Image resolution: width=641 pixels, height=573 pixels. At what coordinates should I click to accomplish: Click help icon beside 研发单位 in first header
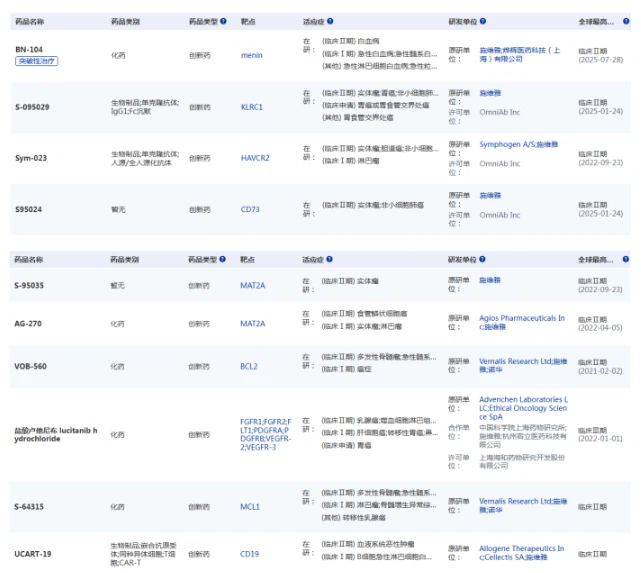click(x=484, y=20)
